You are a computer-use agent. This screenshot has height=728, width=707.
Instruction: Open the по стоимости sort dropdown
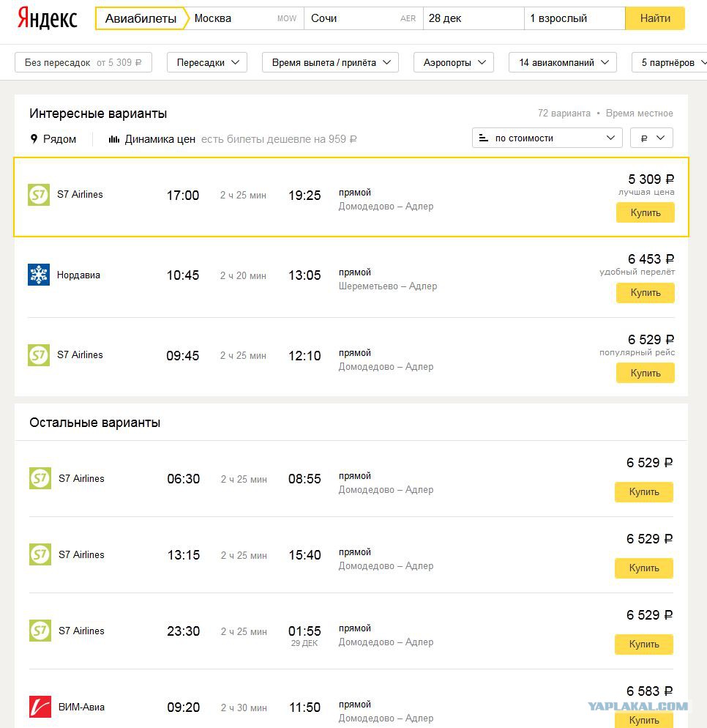click(547, 138)
